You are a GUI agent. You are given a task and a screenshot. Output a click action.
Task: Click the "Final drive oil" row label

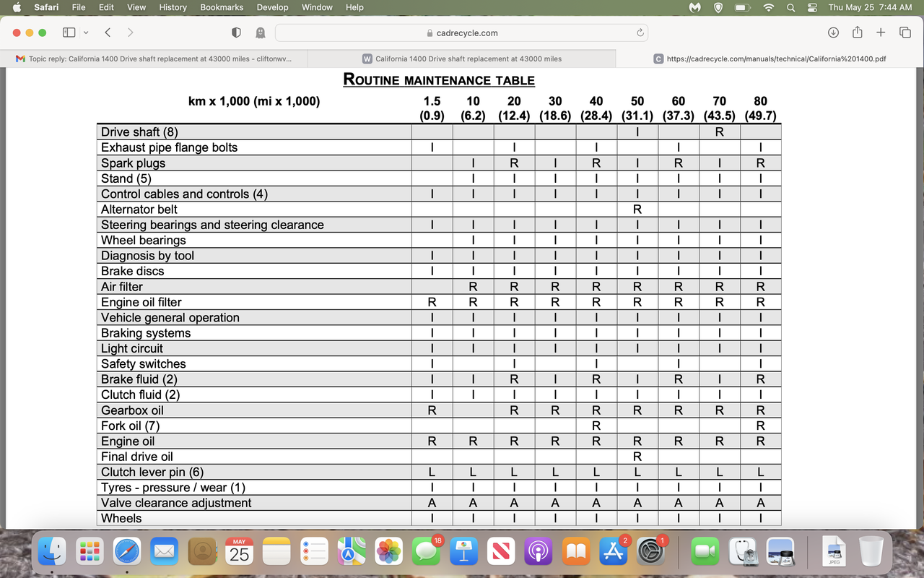(137, 457)
